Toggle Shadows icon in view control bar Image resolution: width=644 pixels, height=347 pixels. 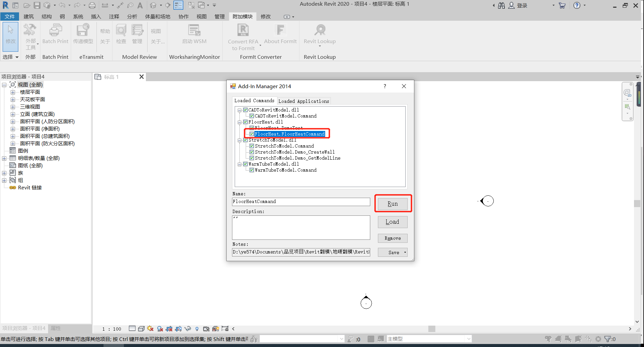(x=160, y=329)
